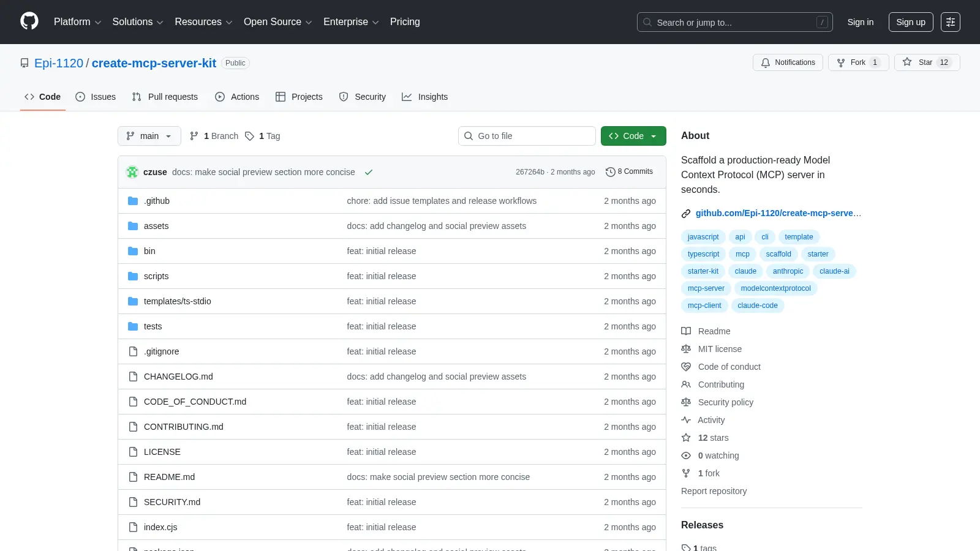
Task: Switch to the Issues tab
Action: coord(96,97)
